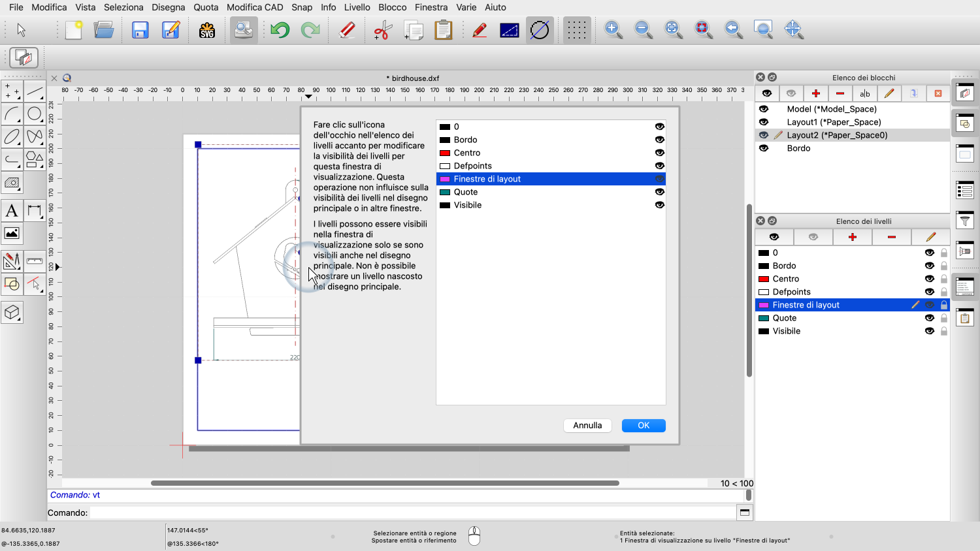Toggle Quote layer eye in dialog
The height and width of the screenshot is (551, 980).
click(659, 192)
